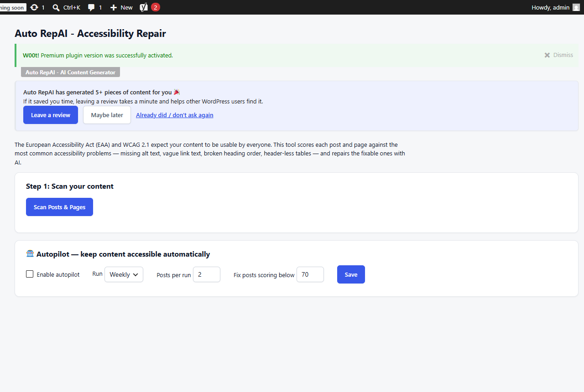
Task: Click the robot emoji beside Autopilot
Action: point(30,254)
